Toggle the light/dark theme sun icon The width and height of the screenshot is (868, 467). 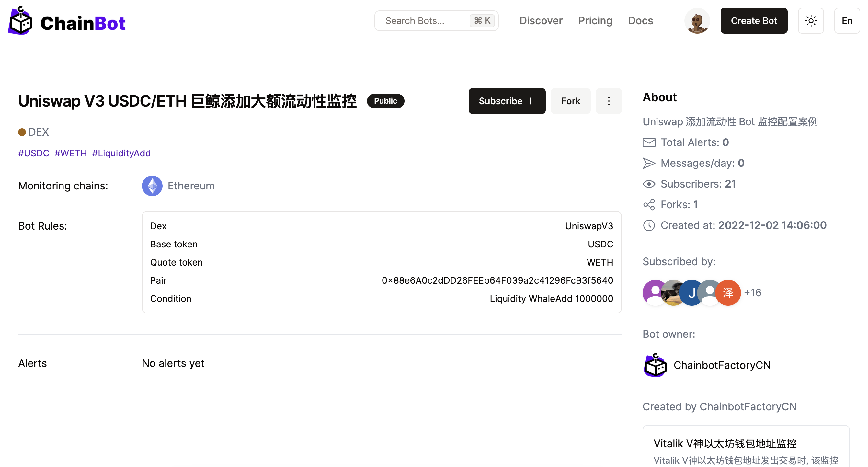click(810, 21)
